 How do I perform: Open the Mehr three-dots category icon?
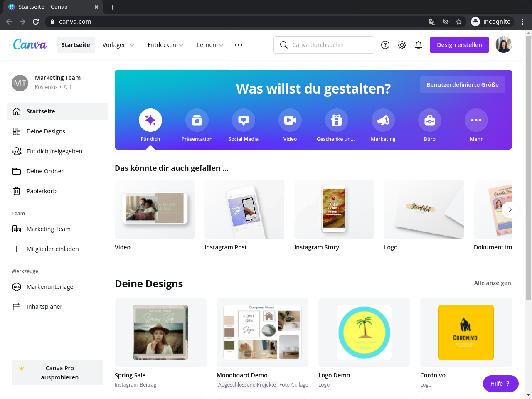[476, 120]
